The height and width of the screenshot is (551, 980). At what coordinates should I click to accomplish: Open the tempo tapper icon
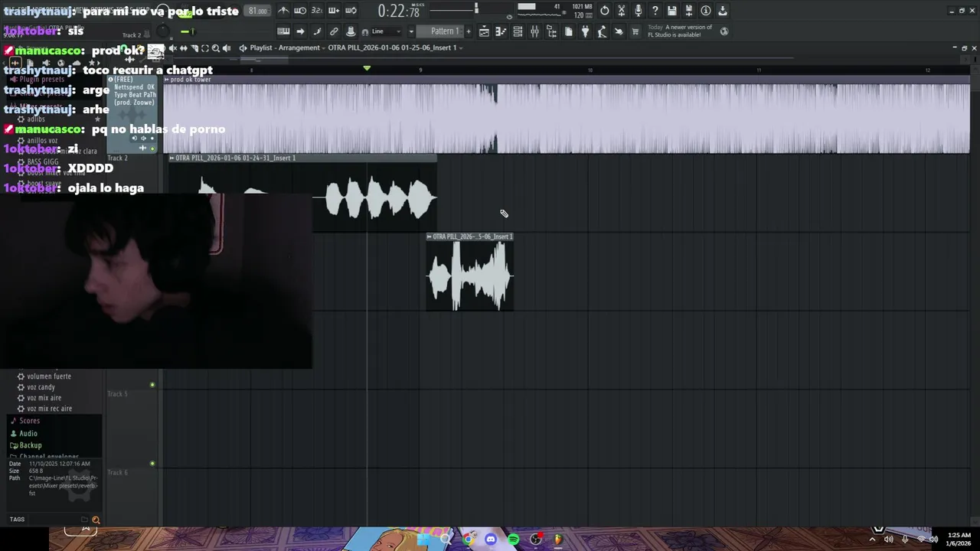[x=602, y=31]
